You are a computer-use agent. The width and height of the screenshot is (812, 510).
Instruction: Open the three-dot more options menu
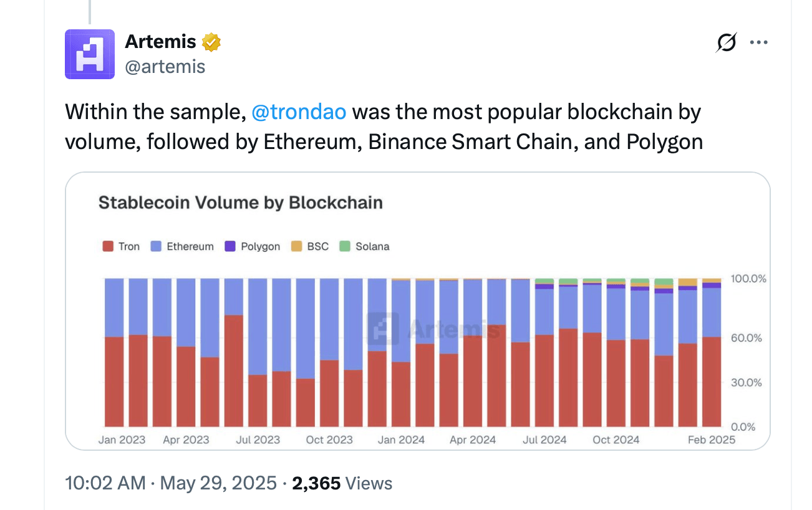pyautogui.click(x=758, y=42)
